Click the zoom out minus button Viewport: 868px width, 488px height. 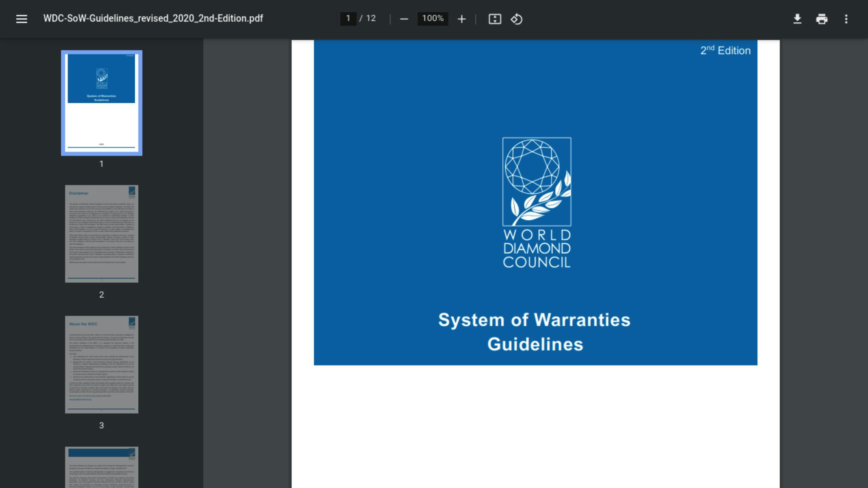pos(404,19)
